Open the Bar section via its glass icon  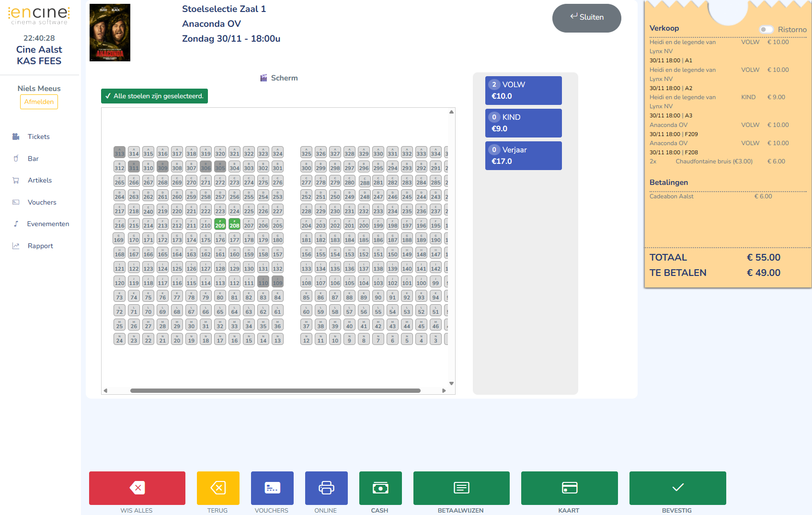click(x=16, y=158)
